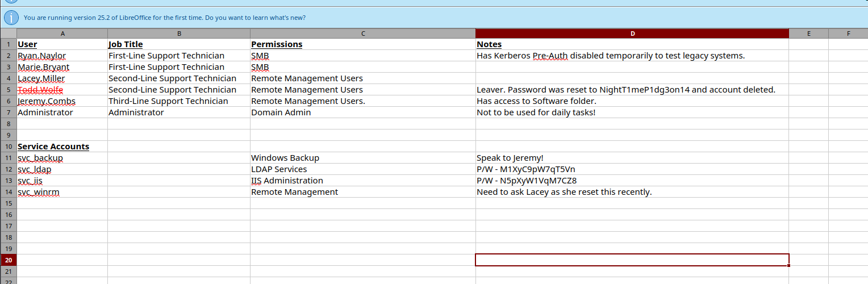Click the highlighted column D header

(x=632, y=34)
